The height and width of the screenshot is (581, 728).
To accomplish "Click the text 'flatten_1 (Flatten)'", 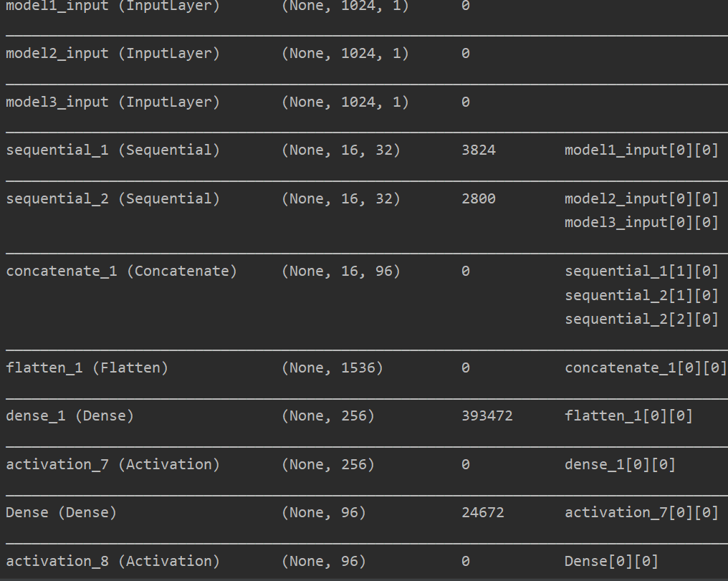I will [x=87, y=368].
